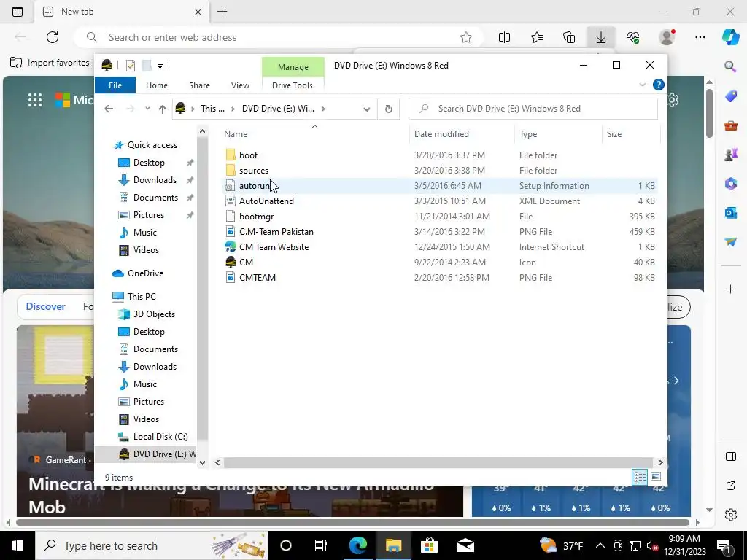Screen dimensions: 747x560
Task: Open Edge Favorites list icon
Action: 537,37
